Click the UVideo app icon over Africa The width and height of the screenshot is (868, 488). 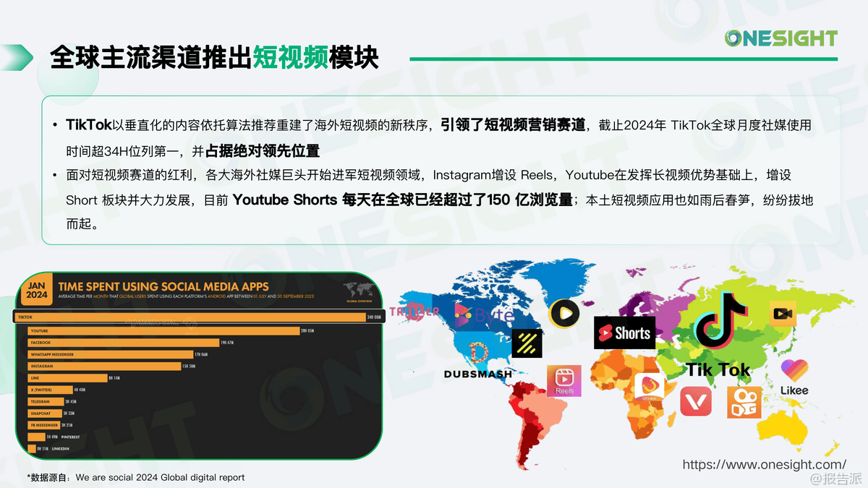(649, 388)
